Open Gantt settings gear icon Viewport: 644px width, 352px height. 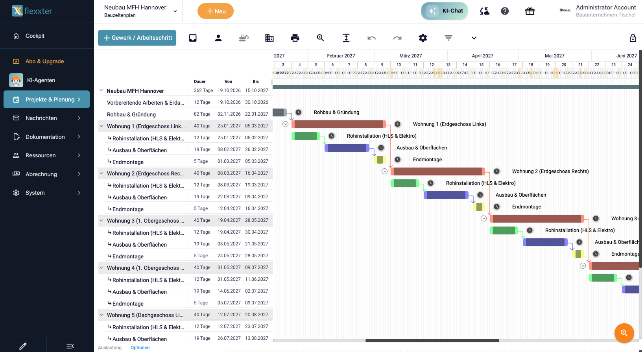pyautogui.click(x=423, y=38)
